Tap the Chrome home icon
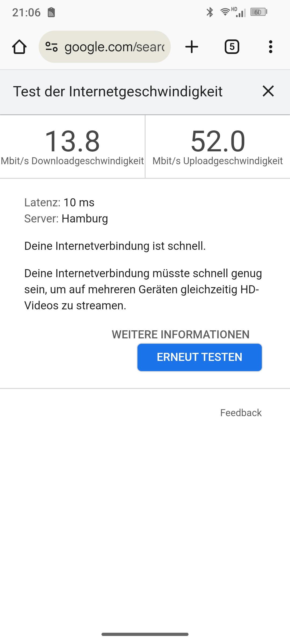 [x=19, y=47]
